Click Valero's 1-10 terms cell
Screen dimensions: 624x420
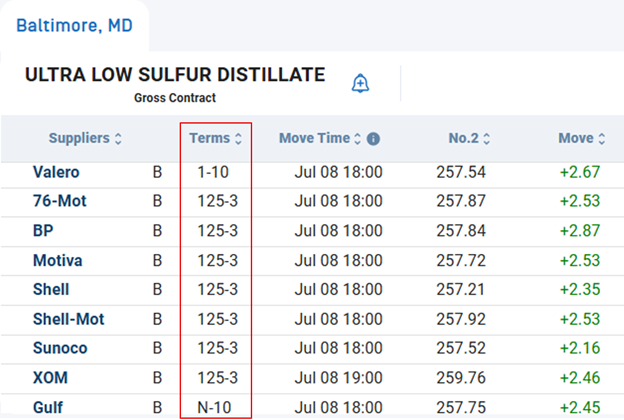pos(216,173)
